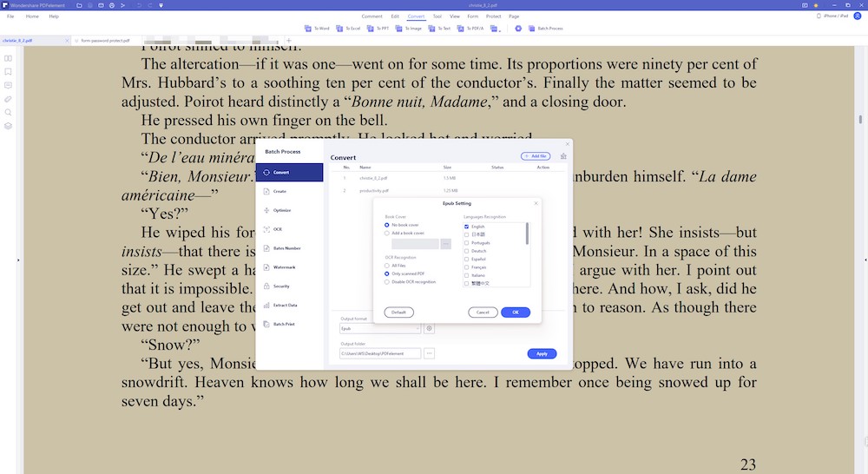The image size is (868, 474).
Task: Toggle the English language checkbox
Action: 466,227
